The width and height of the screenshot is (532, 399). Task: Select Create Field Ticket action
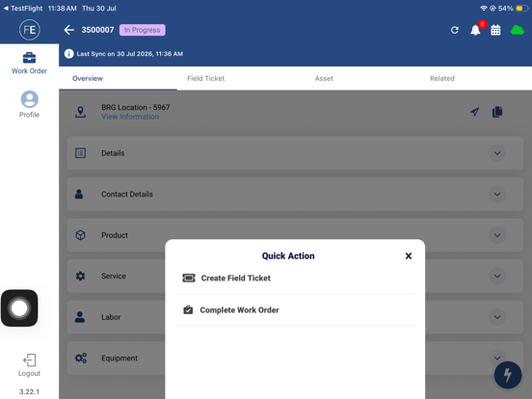pos(295,279)
